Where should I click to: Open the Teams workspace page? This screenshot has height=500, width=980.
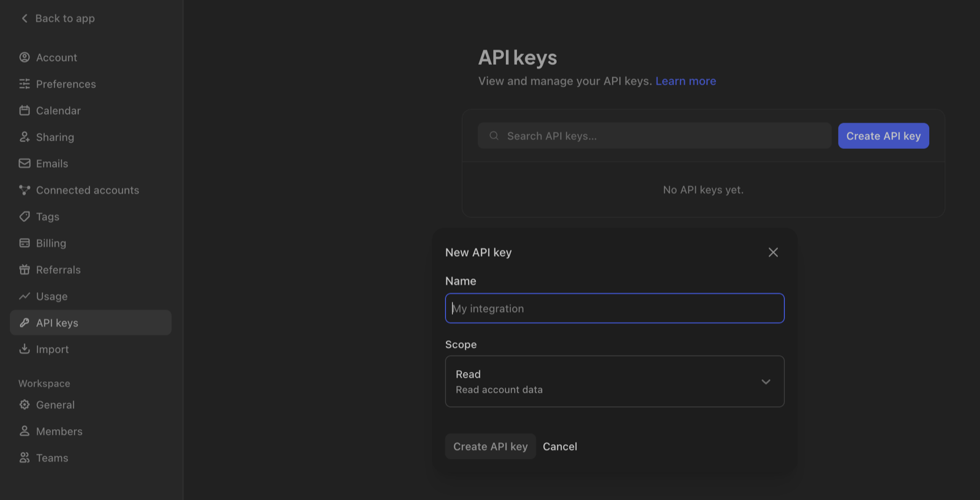click(91, 458)
